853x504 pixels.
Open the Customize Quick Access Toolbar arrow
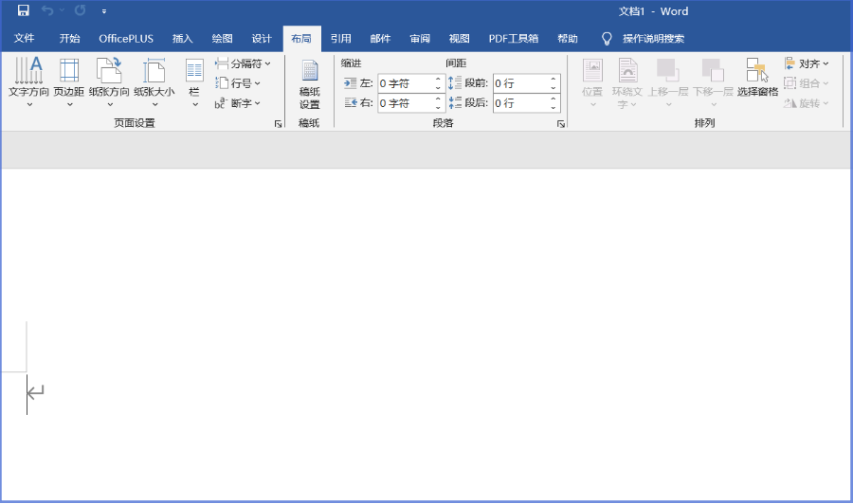click(x=104, y=10)
